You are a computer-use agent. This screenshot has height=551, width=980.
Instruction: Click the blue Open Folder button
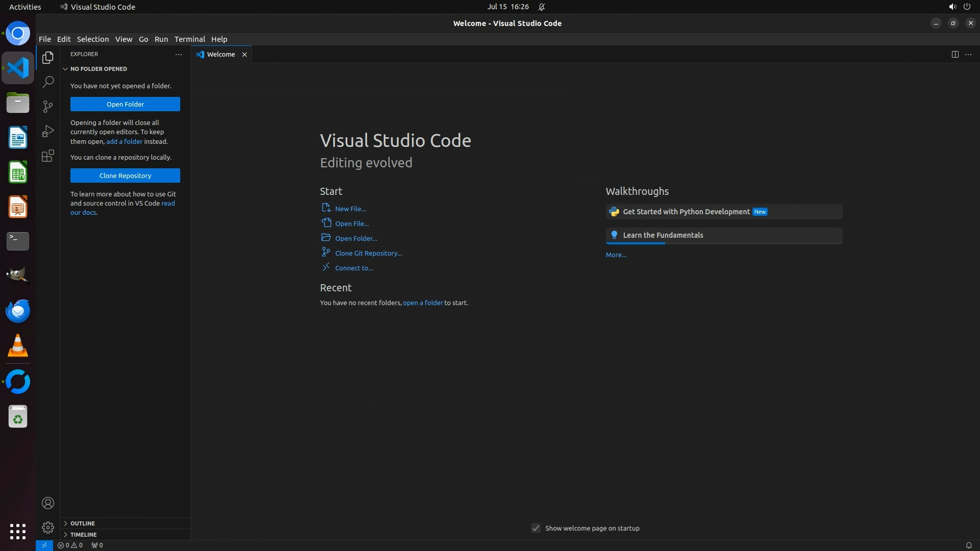[x=125, y=104]
